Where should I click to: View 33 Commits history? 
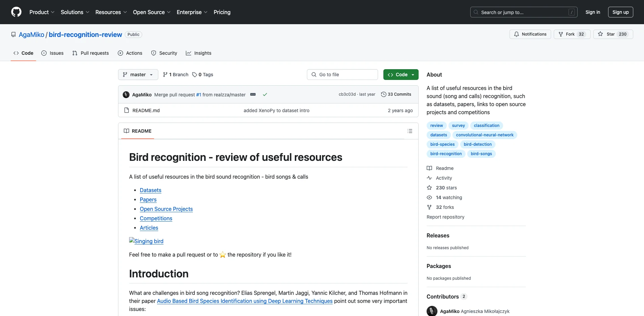pyautogui.click(x=396, y=94)
